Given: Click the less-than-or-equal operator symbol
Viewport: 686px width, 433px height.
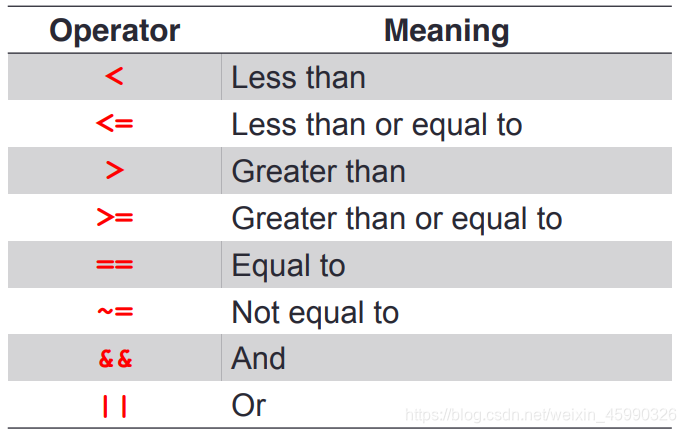Looking at the screenshot, I should pyautogui.click(x=115, y=123).
